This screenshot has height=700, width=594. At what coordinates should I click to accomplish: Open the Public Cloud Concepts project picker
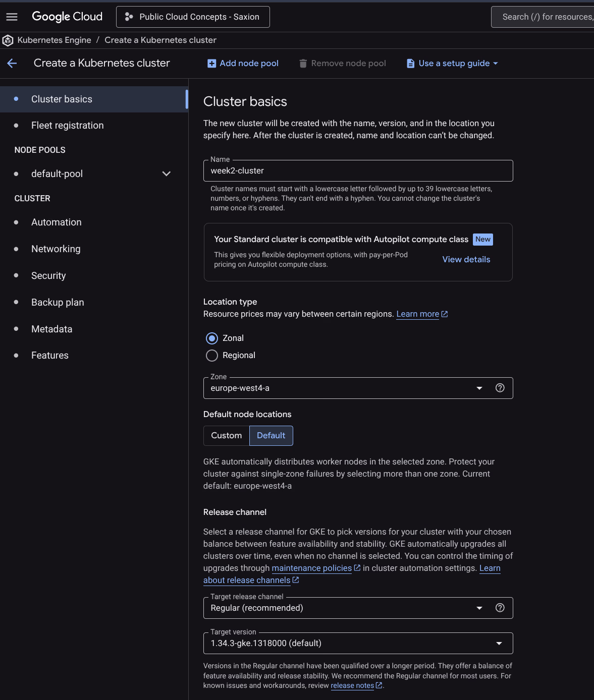[193, 17]
